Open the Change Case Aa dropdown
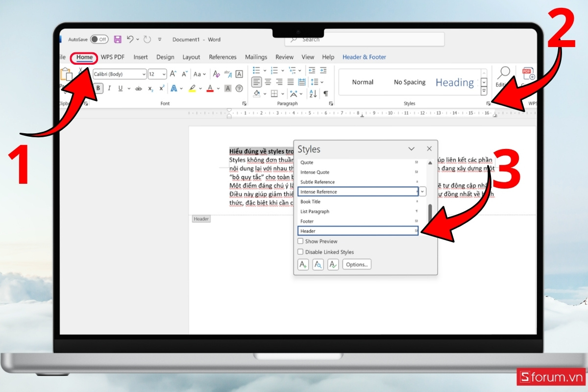The height and width of the screenshot is (392, 588). 199,74
